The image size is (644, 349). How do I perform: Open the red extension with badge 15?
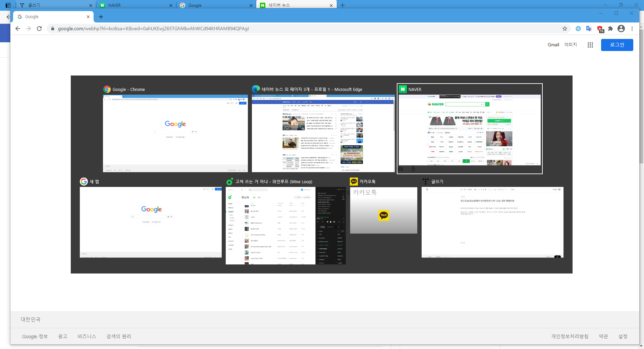coord(600,29)
